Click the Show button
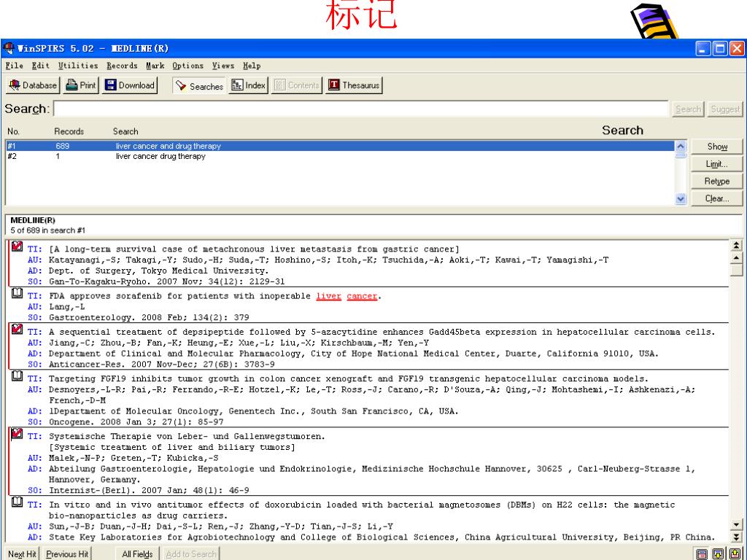 coord(716,147)
